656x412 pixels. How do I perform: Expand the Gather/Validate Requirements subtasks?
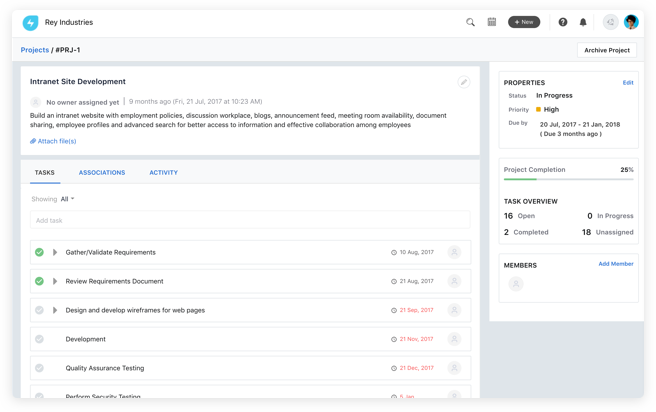click(x=55, y=253)
